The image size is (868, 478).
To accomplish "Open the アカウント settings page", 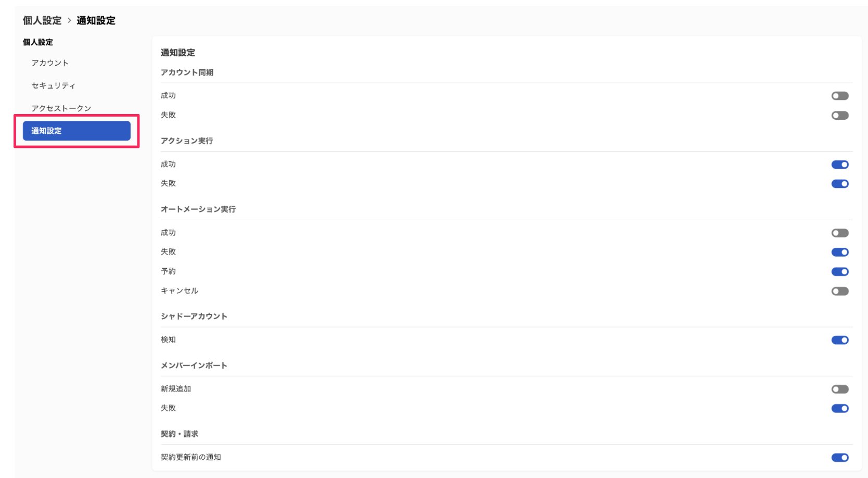I will [50, 62].
